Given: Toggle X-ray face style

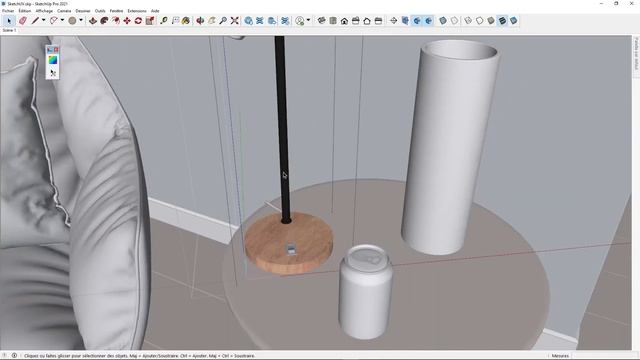Looking at the screenshot, I should [443, 20].
